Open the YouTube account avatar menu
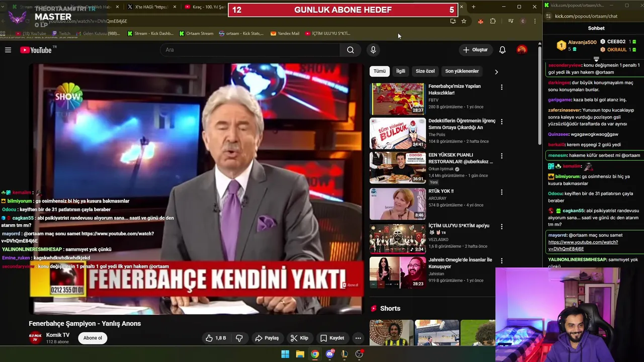 [x=522, y=50]
